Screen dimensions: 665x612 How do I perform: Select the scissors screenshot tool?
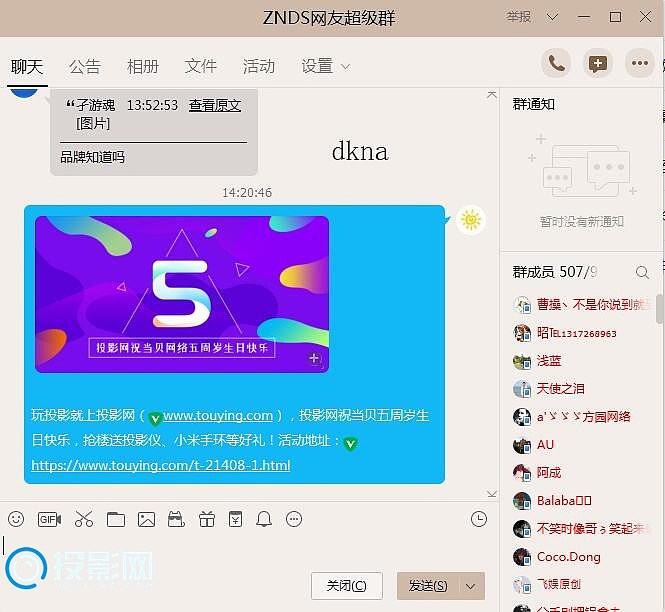84,519
